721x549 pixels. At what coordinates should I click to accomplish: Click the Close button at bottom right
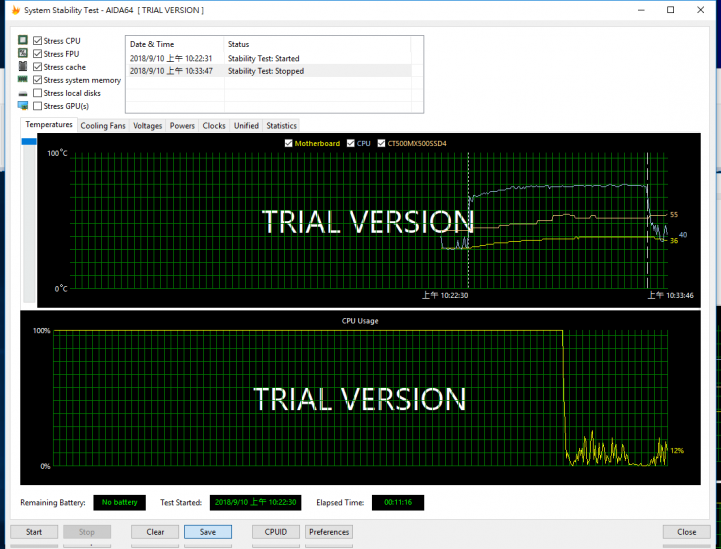coord(687,532)
